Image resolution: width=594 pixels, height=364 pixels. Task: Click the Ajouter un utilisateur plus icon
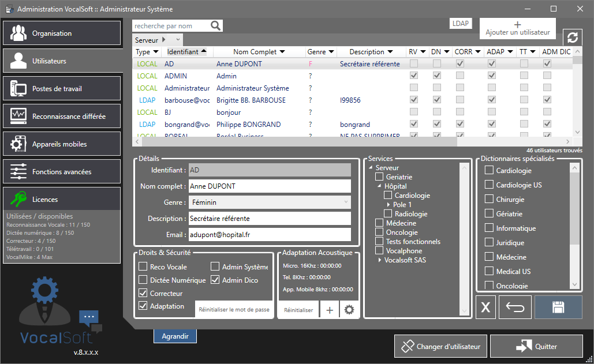[517, 25]
